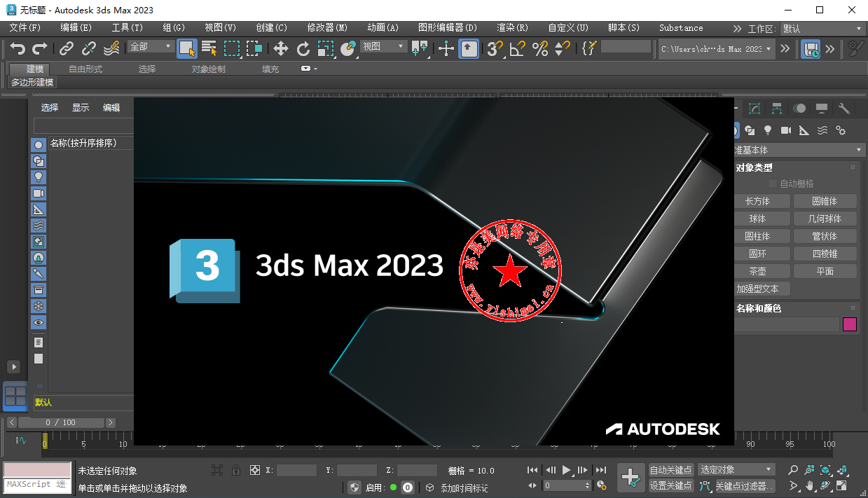Activate the Select and Move tool
The width and height of the screenshot is (868, 498).
point(281,48)
